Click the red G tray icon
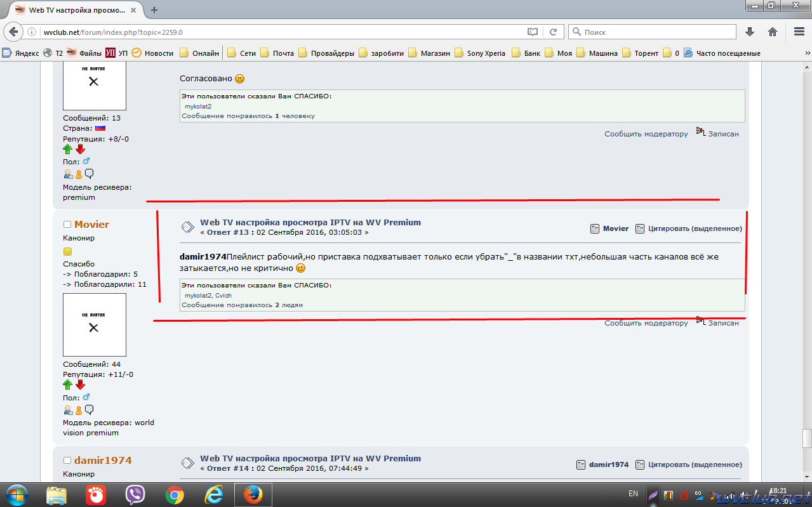 point(684,494)
